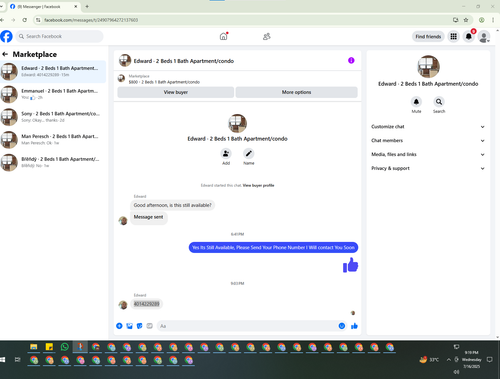Expand Media, files and links section
The image size is (500, 379).
point(428,154)
